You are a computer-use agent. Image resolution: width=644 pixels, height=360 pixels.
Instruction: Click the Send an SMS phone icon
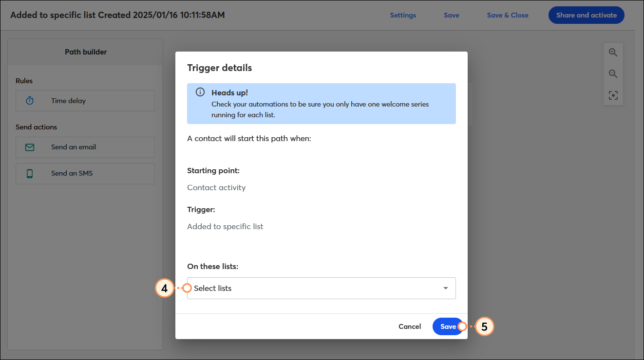point(30,173)
